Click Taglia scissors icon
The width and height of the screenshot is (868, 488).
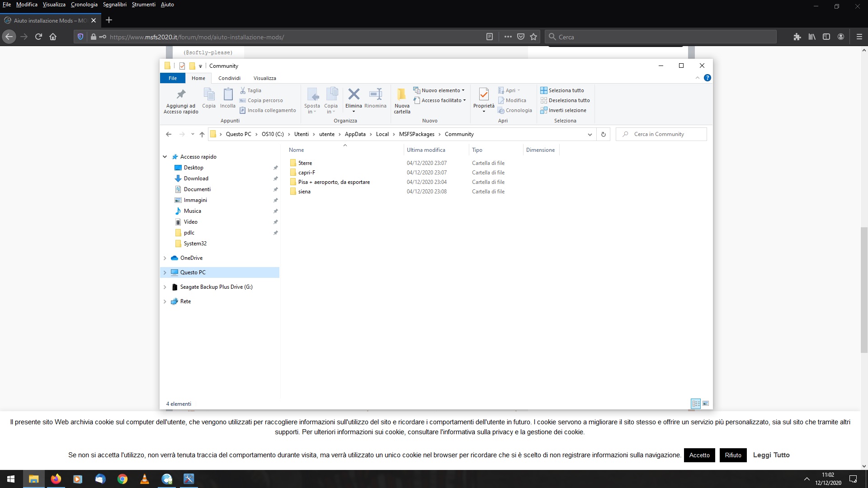(251, 90)
